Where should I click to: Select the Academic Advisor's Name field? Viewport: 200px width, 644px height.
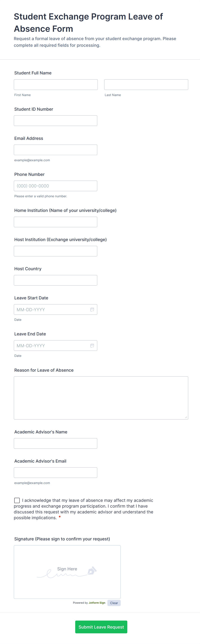coord(55,443)
